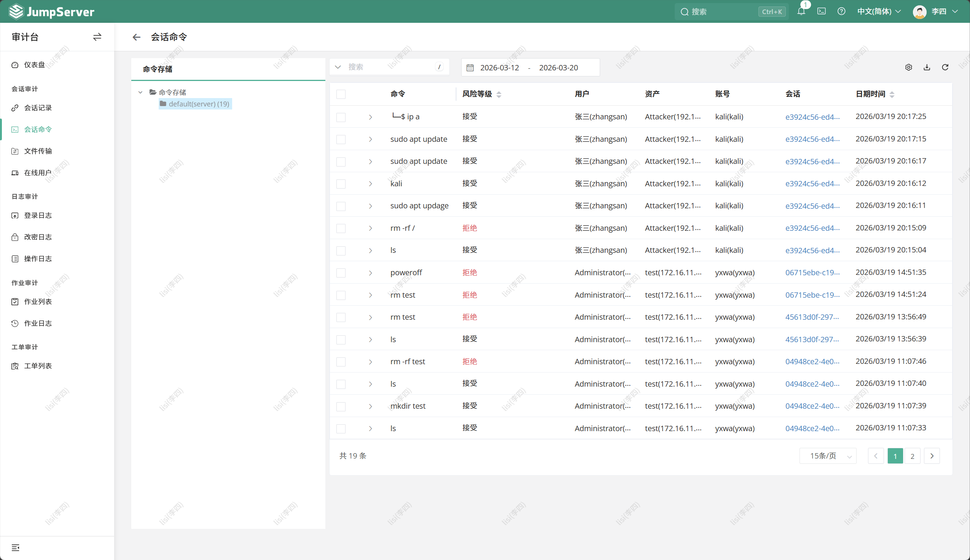Click the start date 2026-03-12 field
Image resolution: width=970 pixels, height=560 pixels.
500,68
